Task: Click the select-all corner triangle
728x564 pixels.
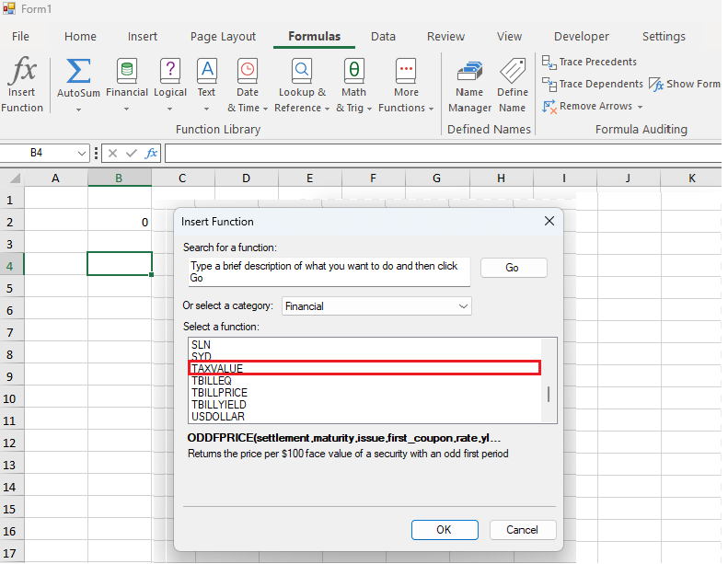Action: click(x=15, y=178)
